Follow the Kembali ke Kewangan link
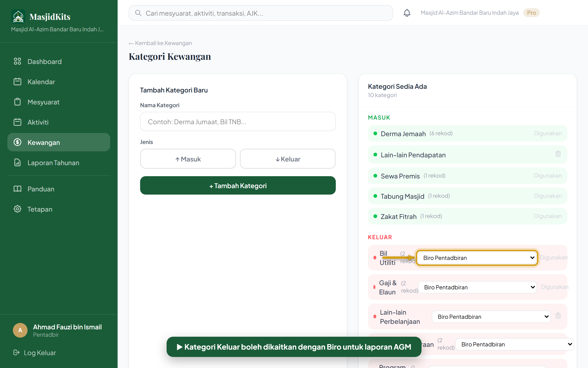Viewport: 588px width, 368px height. (x=160, y=43)
